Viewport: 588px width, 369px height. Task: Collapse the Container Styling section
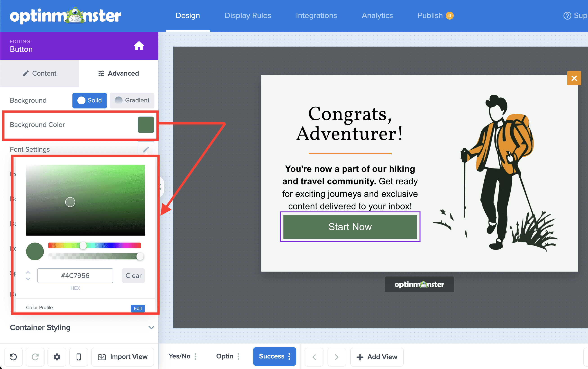[x=151, y=328]
